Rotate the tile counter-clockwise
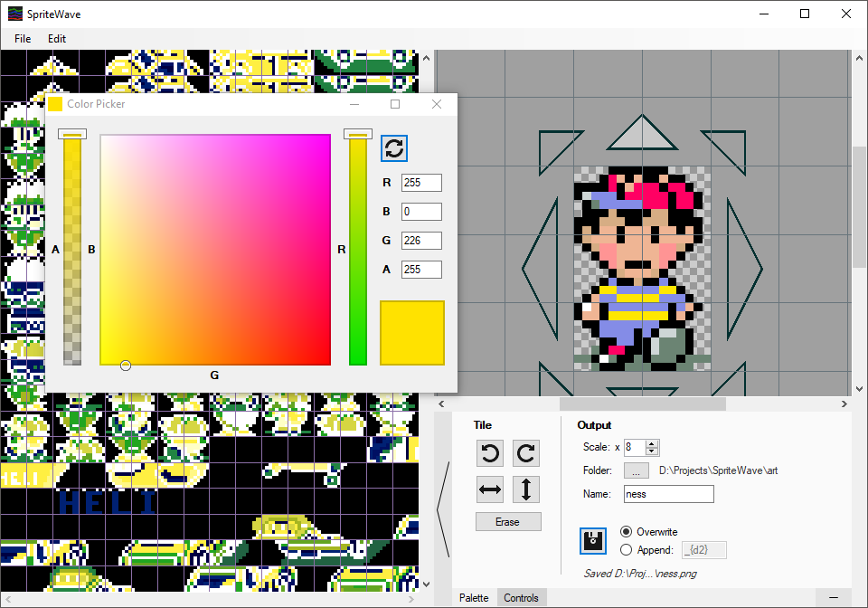The image size is (868, 608). coord(490,453)
